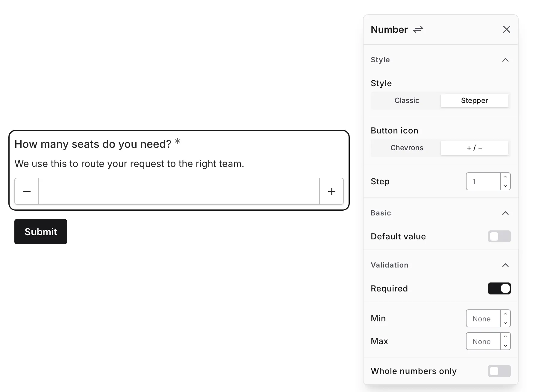533x392 pixels.
Task: Click the plus button in seats stepper
Action: (331, 191)
